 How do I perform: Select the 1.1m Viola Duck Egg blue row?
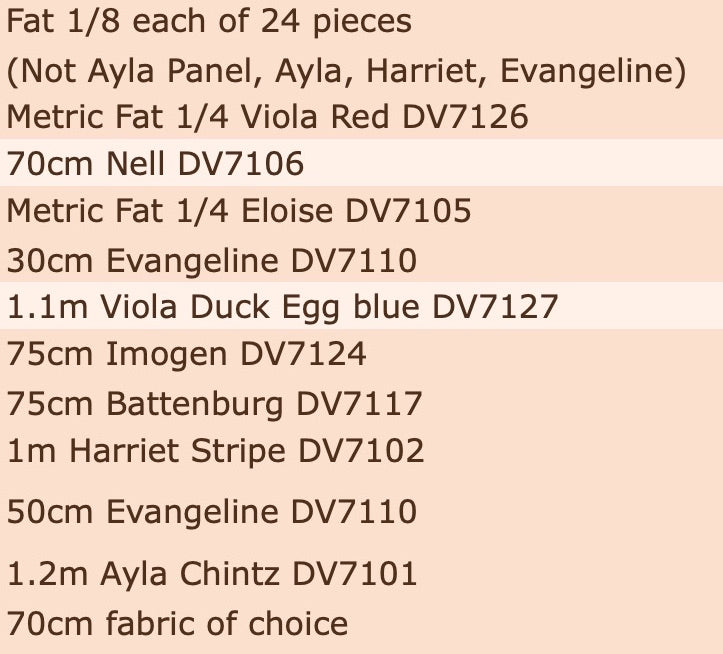pos(362,306)
